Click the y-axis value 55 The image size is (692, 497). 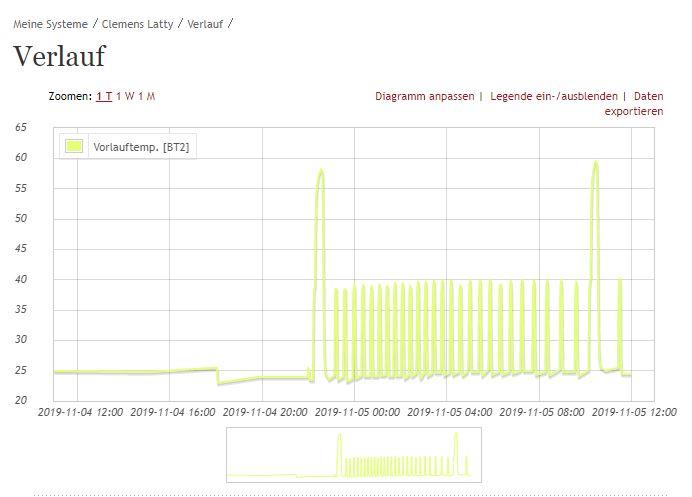[x=21, y=188]
